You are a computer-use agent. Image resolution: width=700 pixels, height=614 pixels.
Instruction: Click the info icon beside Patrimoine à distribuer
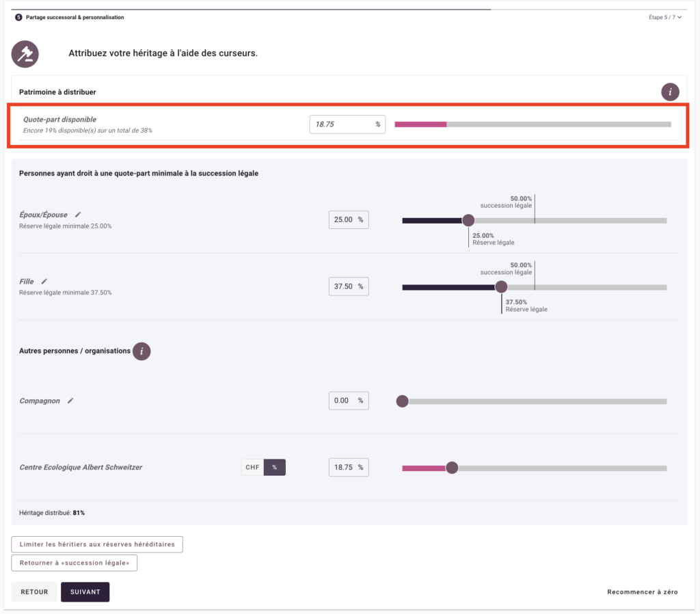tap(670, 92)
